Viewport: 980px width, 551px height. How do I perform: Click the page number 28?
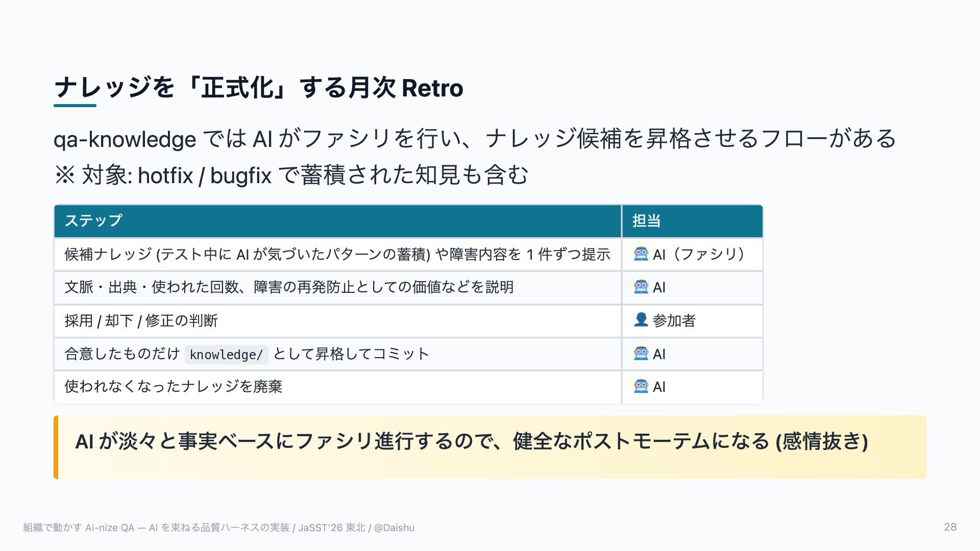(950, 527)
